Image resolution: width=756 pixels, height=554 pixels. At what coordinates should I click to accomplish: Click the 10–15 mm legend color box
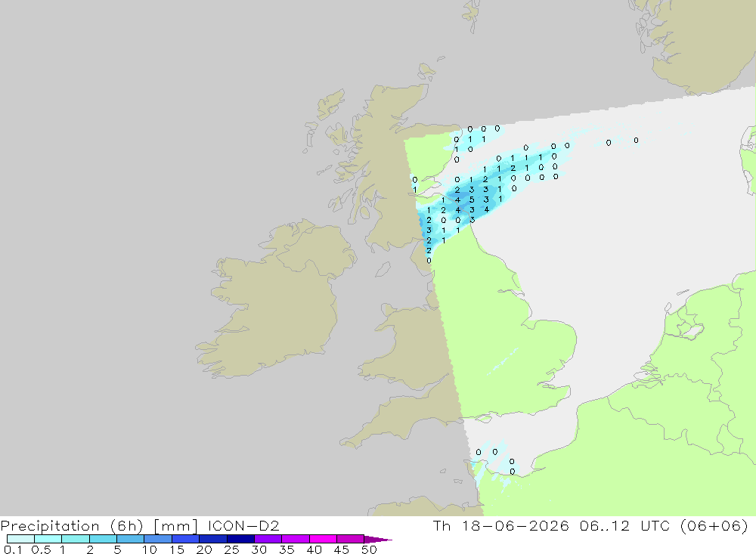click(158, 539)
